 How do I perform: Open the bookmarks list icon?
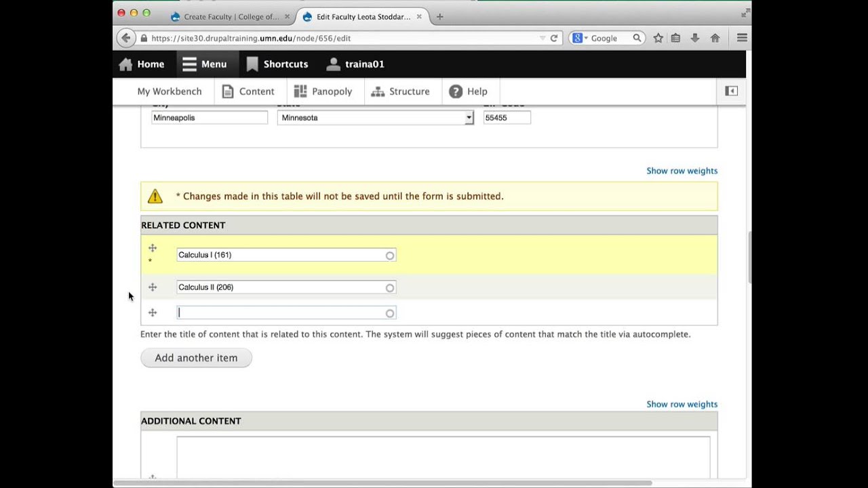click(x=675, y=38)
